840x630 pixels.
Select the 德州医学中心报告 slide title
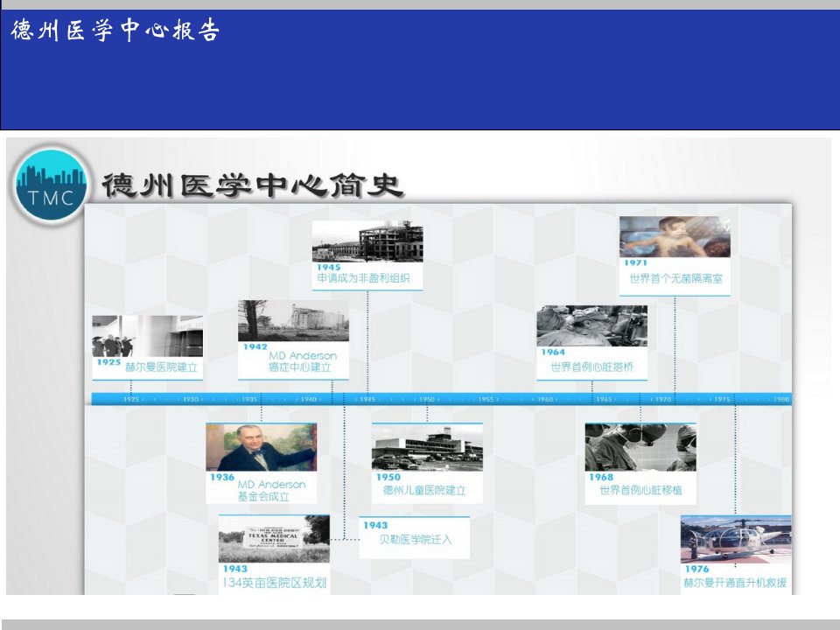(115, 30)
